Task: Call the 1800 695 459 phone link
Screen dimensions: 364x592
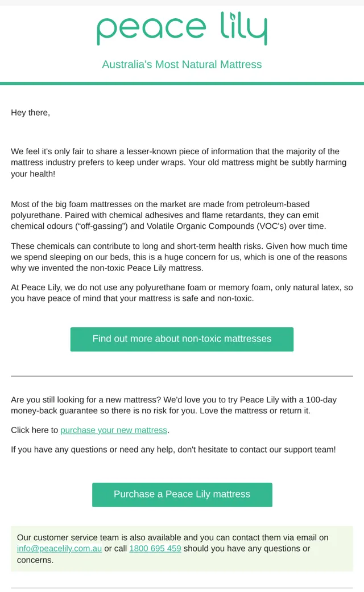Action: point(155,549)
